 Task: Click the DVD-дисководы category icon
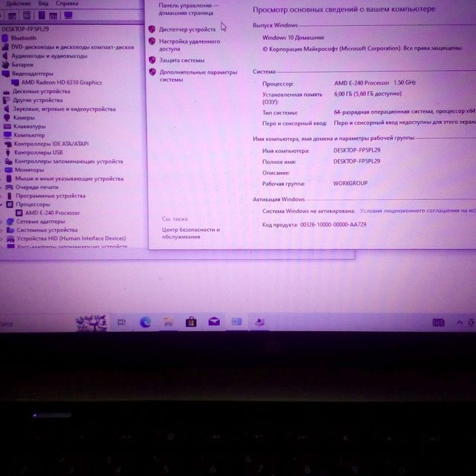click(5, 47)
